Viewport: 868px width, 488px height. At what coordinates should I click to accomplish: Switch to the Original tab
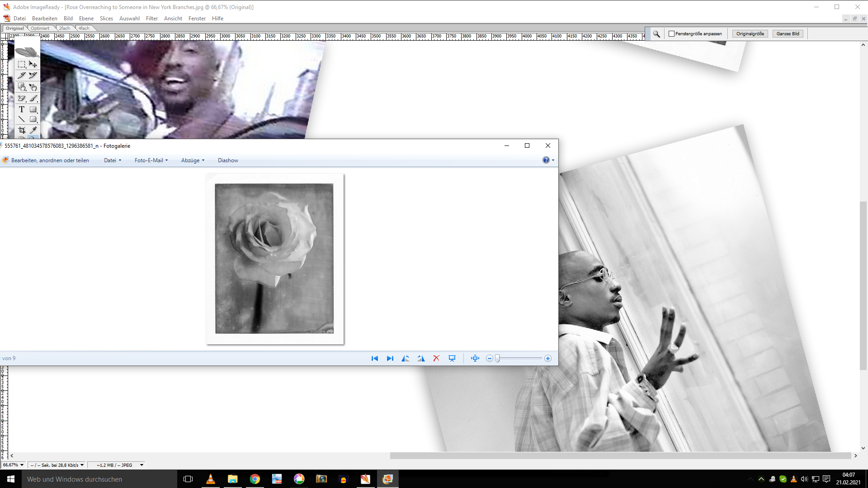pyautogui.click(x=15, y=28)
